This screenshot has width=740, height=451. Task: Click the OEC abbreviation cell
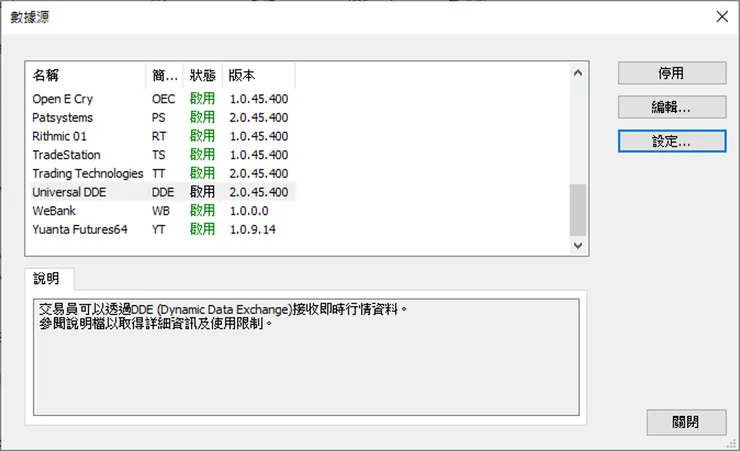(163, 99)
